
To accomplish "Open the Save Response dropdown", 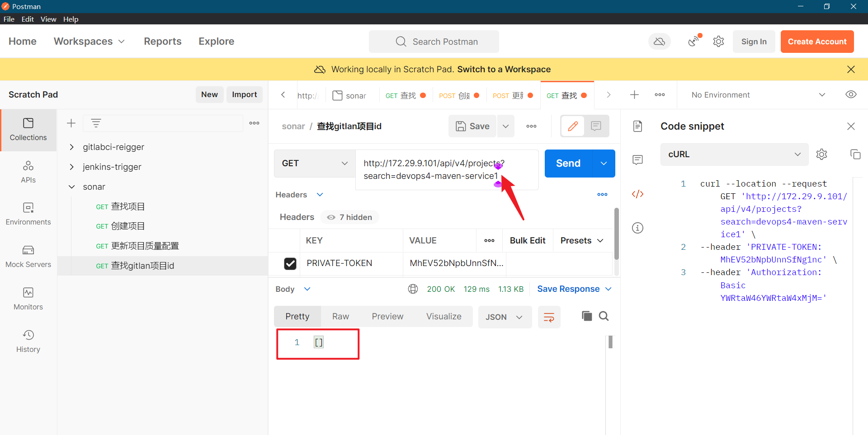I will (574, 289).
